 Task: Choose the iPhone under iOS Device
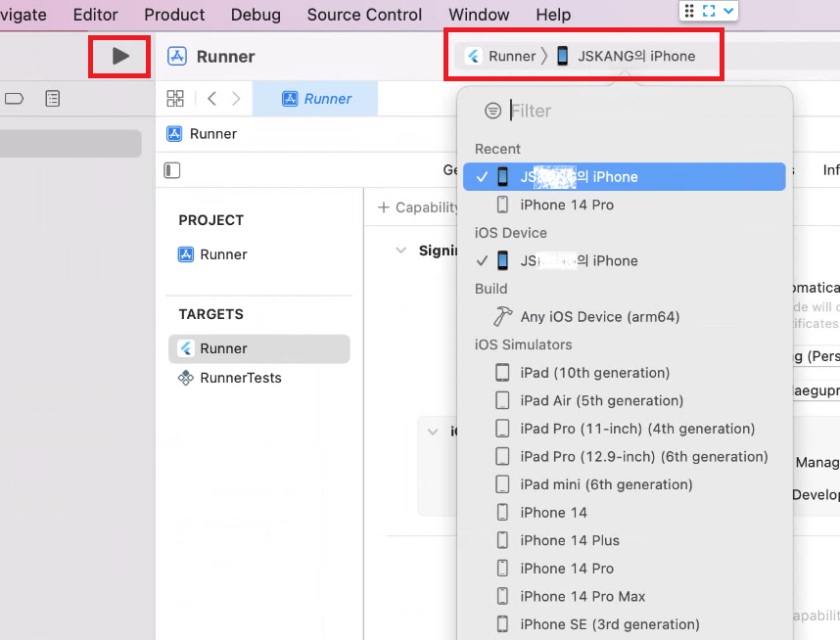pos(624,261)
